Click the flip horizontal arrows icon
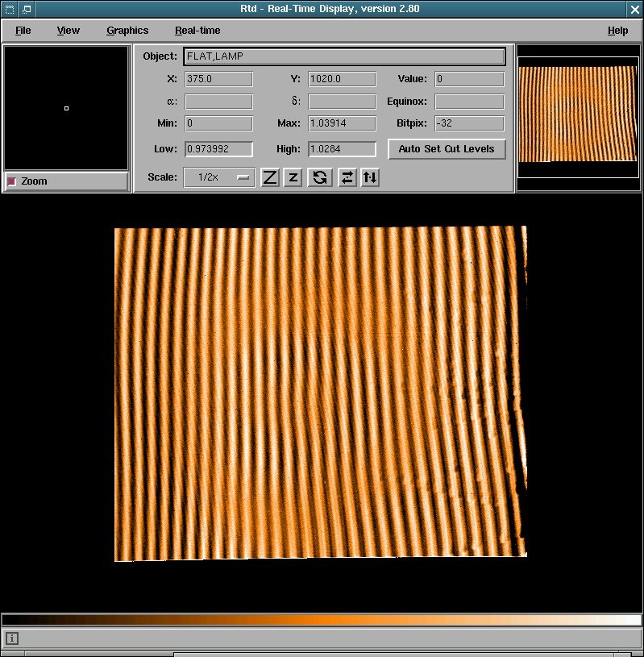The height and width of the screenshot is (657, 644). click(347, 177)
